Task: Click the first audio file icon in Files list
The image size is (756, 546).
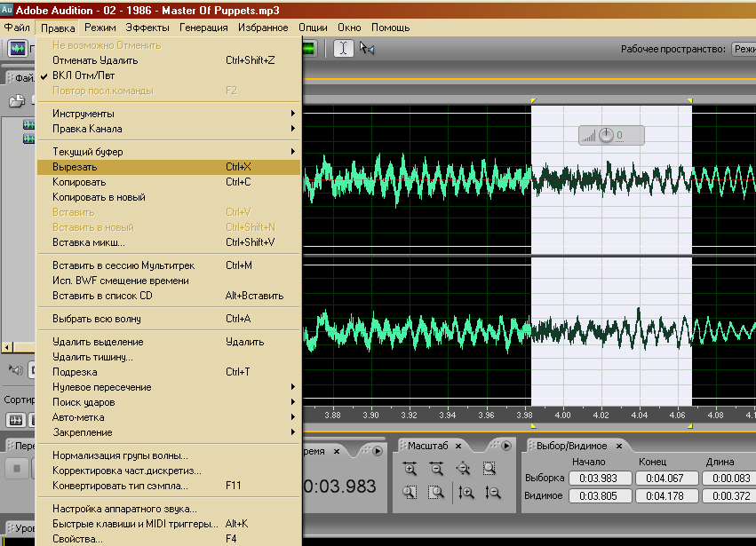Action: tap(29, 125)
